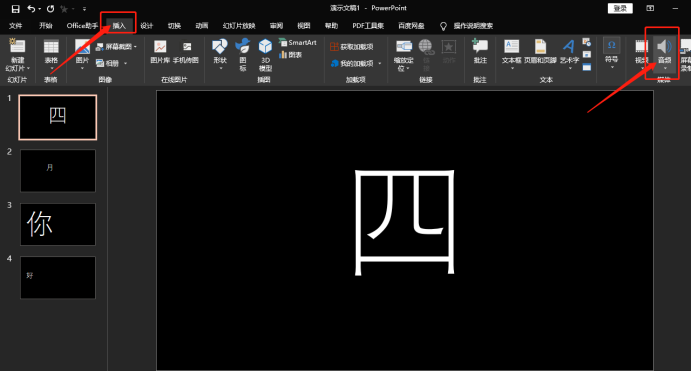Click the 操作说明搜索 search box
This screenshot has width=692, height=371.
tap(473, 26)
